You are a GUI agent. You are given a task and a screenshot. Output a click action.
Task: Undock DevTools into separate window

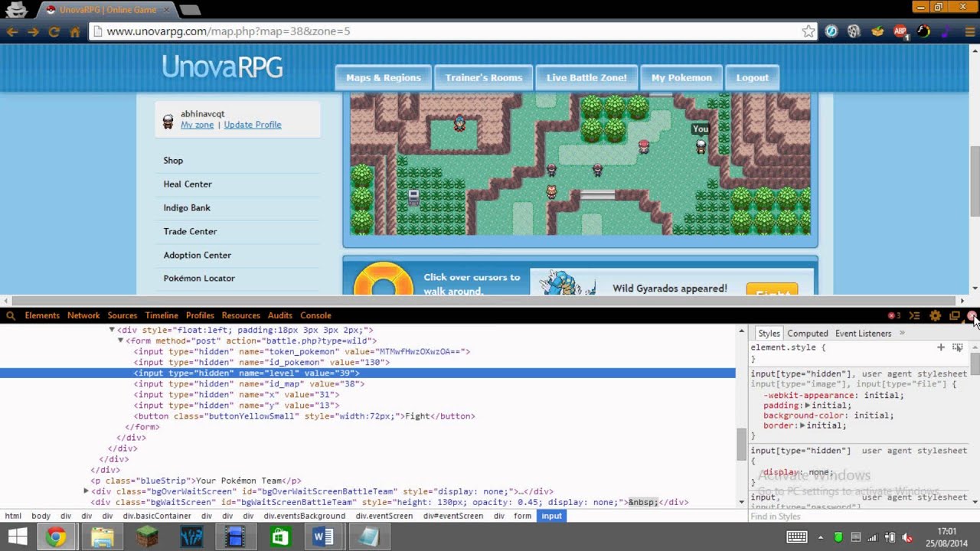point(955,315)
